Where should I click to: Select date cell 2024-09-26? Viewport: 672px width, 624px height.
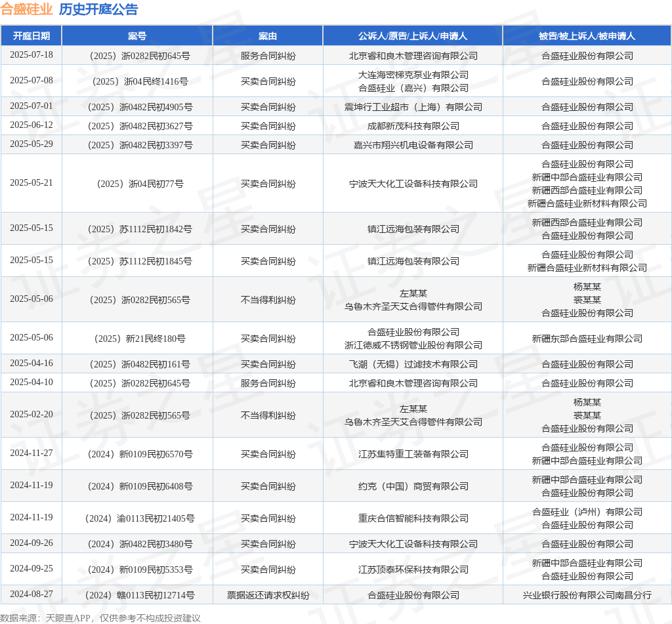point(31,543)
